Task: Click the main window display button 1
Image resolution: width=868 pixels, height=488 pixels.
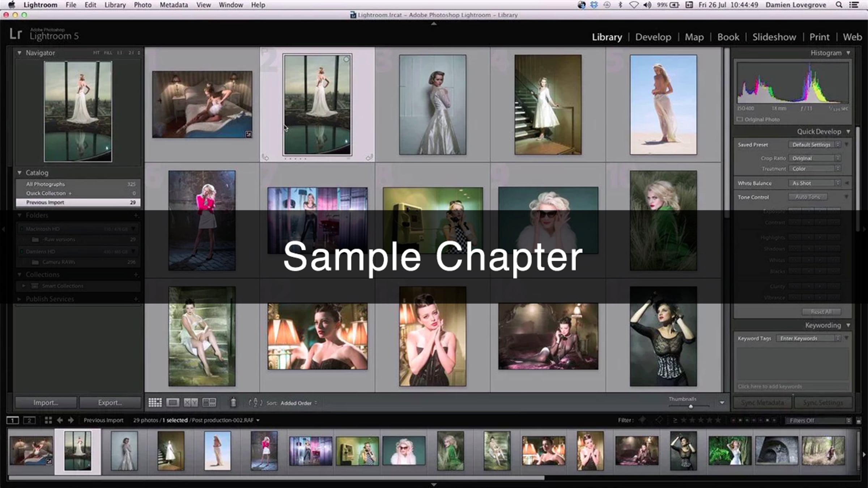Action: click(x=13, y=420)
